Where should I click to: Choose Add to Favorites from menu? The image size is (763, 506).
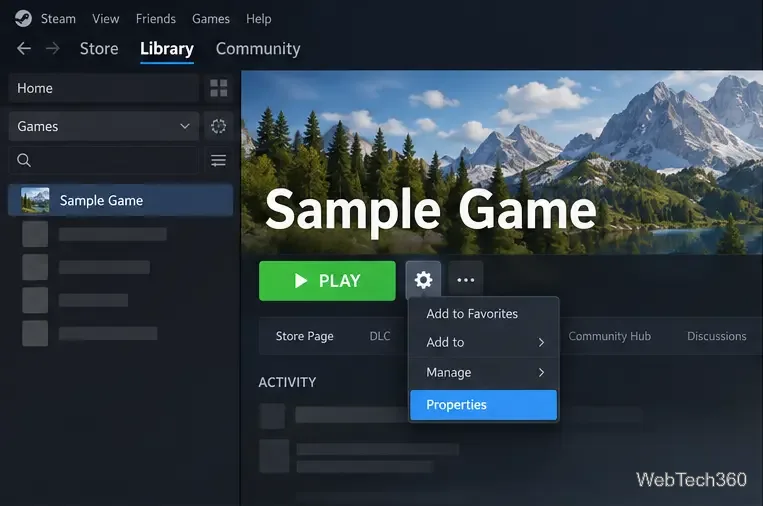(x=484, y=314)
